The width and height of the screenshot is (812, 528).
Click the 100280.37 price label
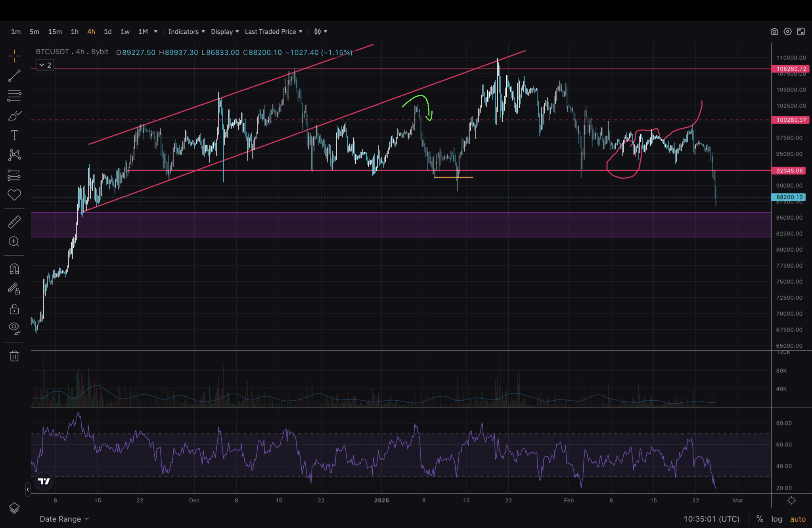click(791, 120)
